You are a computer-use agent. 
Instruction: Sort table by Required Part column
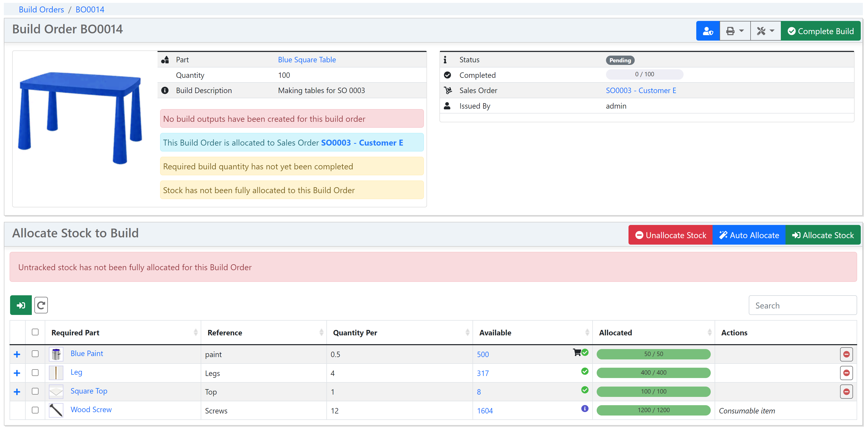(x=76, y=333)
